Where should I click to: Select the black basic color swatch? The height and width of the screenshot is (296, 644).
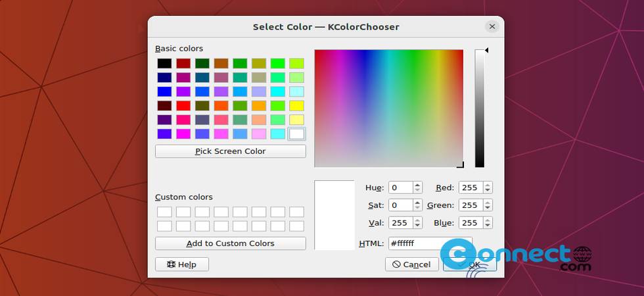point(164,63)
